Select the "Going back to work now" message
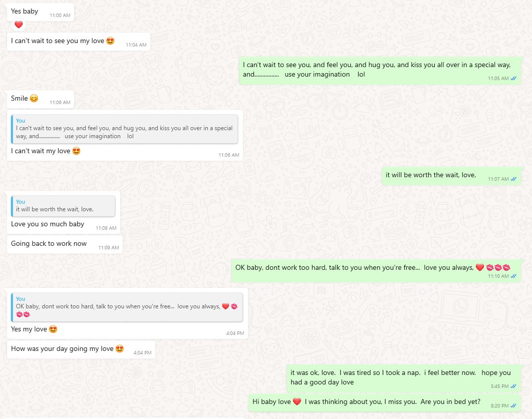The width and height of the screenshot is (532, 419). 49,244
